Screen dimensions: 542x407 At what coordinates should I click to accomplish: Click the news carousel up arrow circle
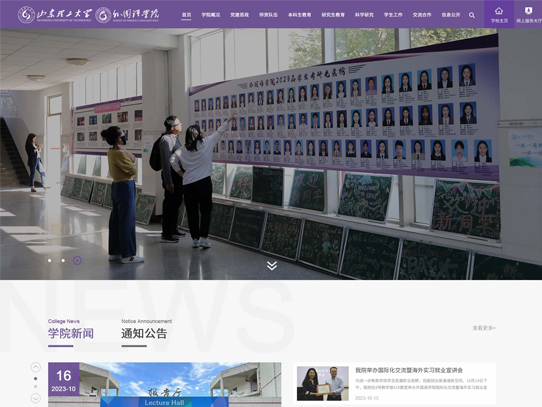point(36,367)
